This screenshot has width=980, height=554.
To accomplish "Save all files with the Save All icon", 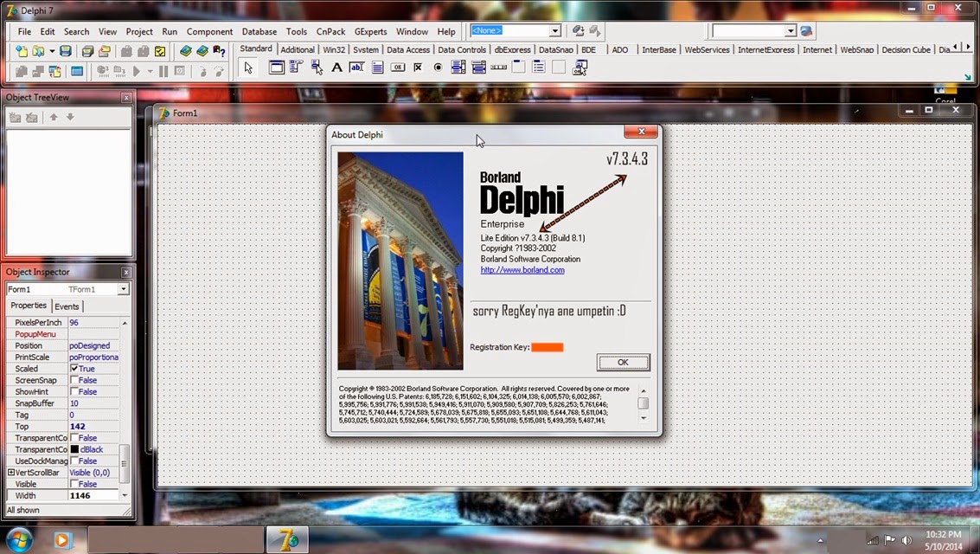I will pos(89,51).
